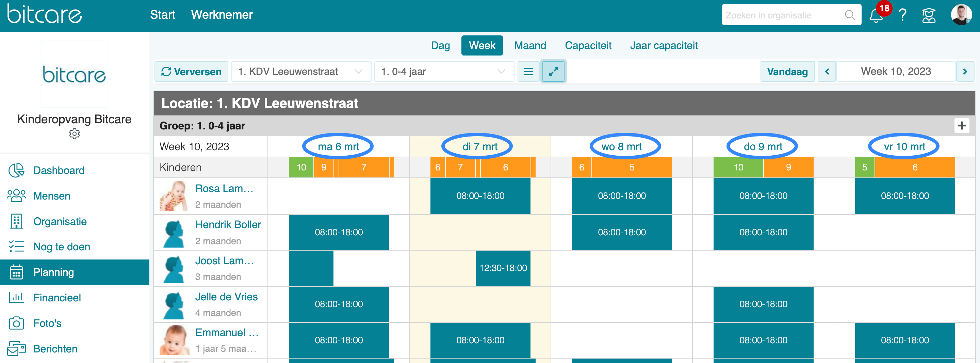This screenshot has width=980, height=363.
Task: Open the notifications bell icon
Action: click(876, 16)
